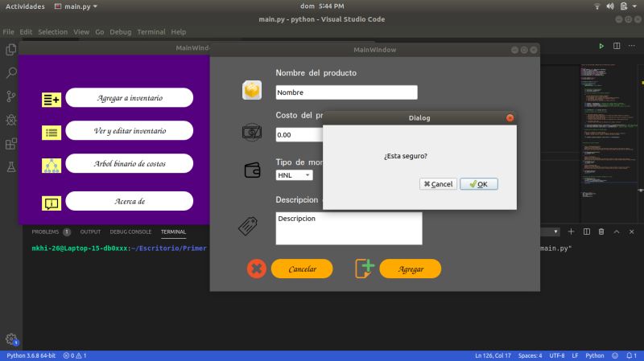This screenshot has height=361, width=644.
Task: Open the Search icon in activity bar
Action: click(x=11, y=73)
